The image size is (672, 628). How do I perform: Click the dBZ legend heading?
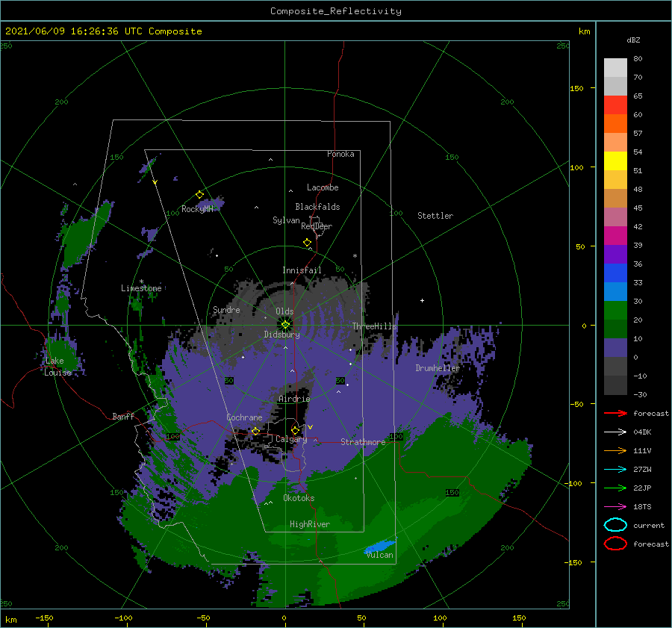click(x=633, y=40)
